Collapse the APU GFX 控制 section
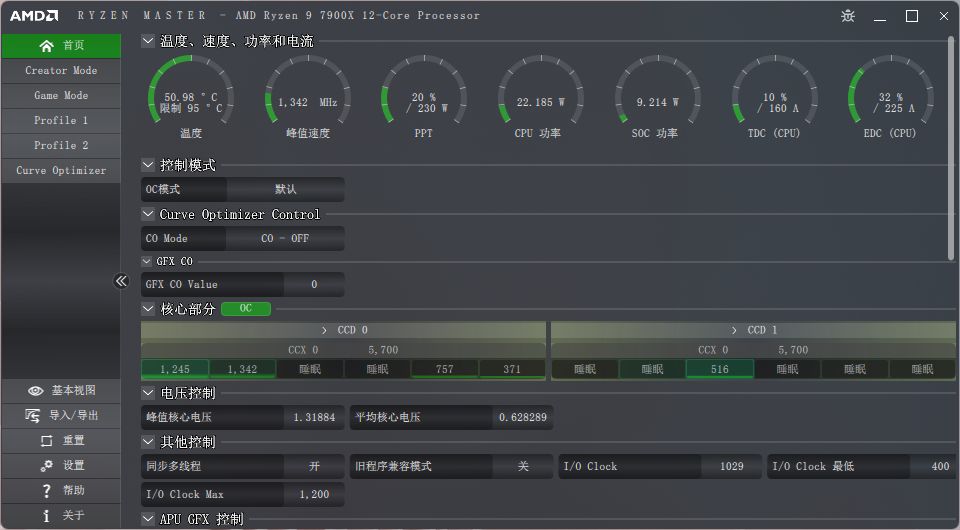This screenshot has width=960, height=530. point(148,518)
